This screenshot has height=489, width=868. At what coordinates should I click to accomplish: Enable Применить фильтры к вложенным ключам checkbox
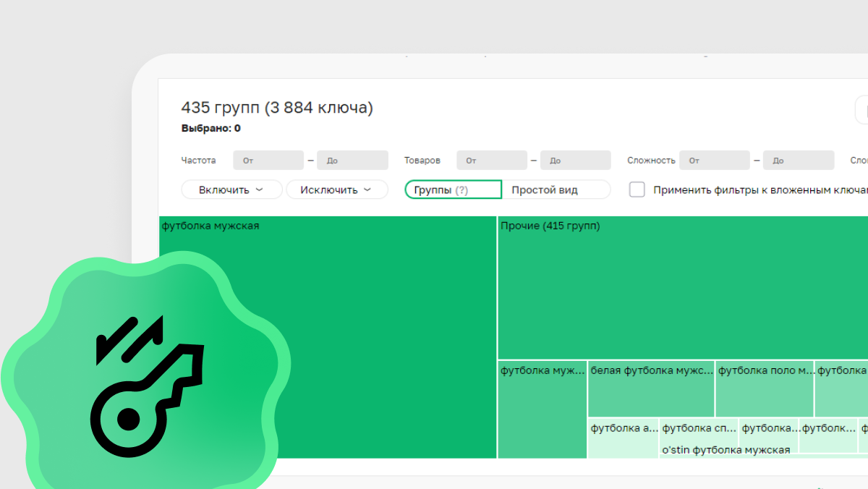[637, 190]
